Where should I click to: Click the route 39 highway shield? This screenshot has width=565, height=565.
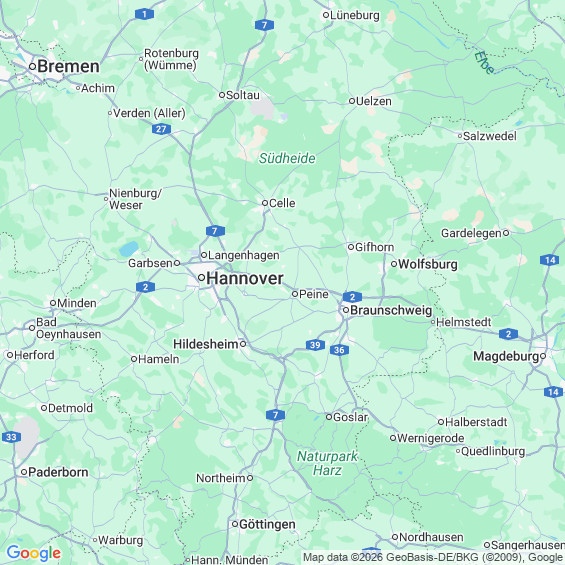coord(315,345)
